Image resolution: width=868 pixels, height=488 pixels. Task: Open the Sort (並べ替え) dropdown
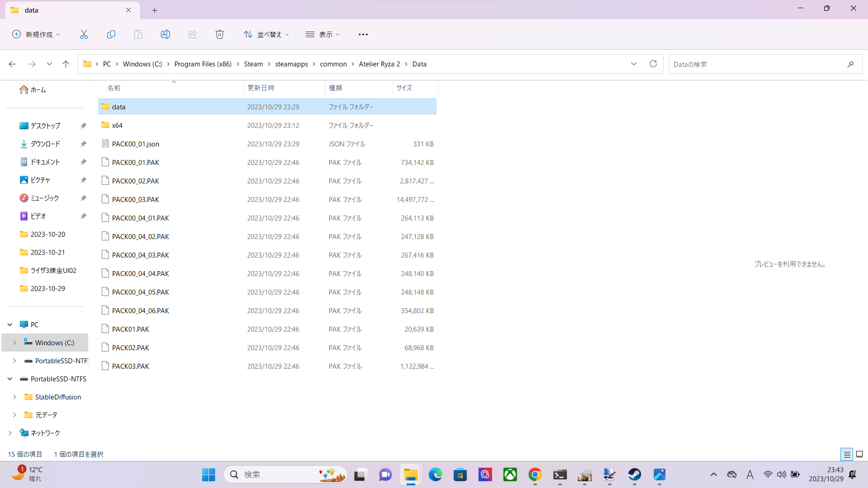pyautogui.click(x=266, y=34)
